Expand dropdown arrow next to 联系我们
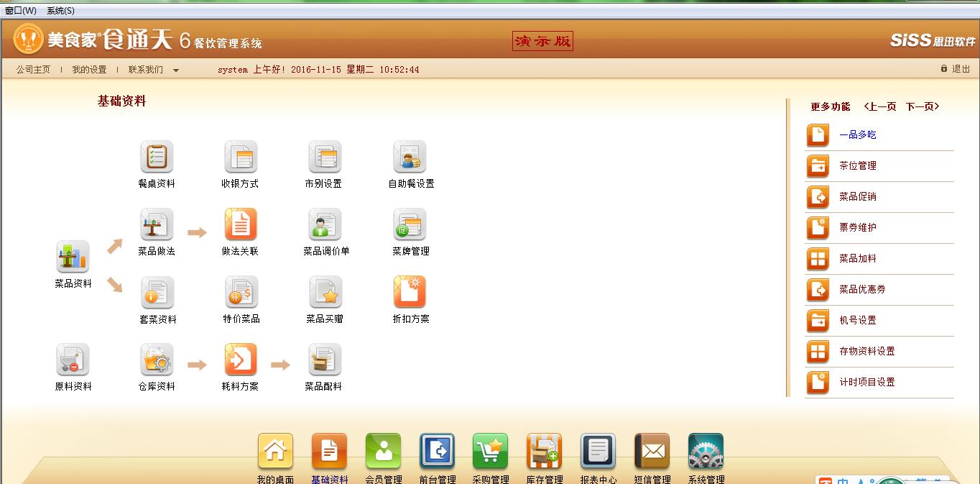 point(176,70)
